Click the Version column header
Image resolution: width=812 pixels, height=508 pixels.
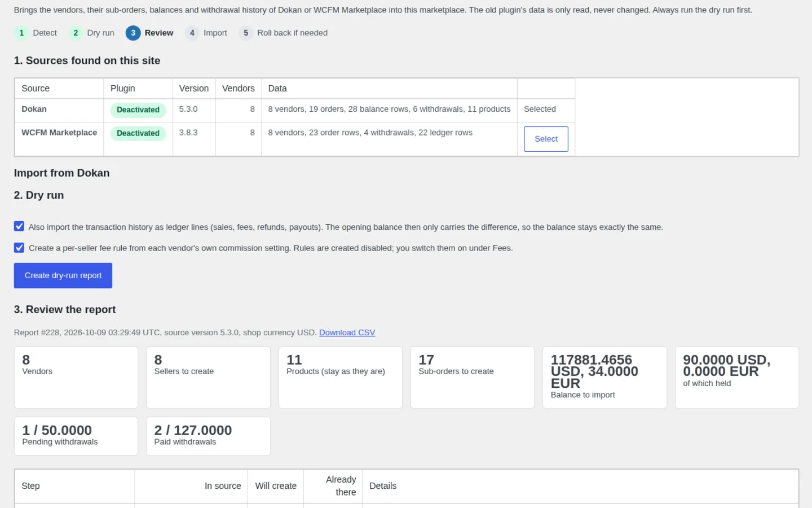[x=194, y=89]
